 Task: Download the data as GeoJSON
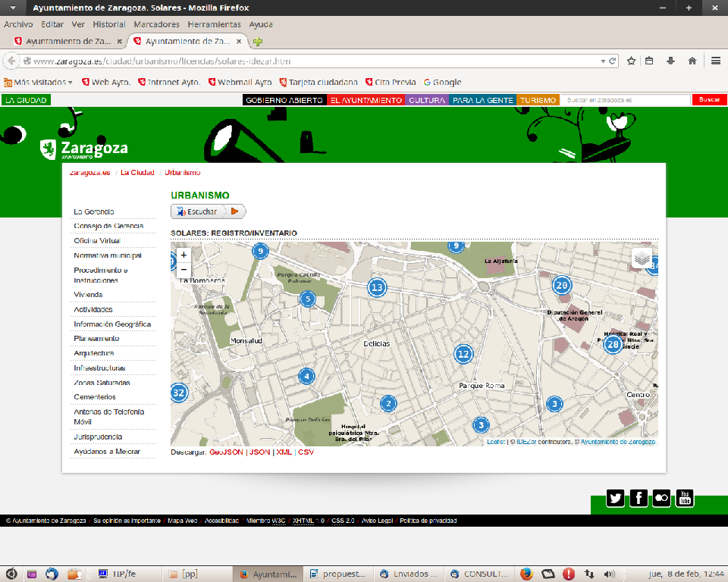tap(226, 452)
